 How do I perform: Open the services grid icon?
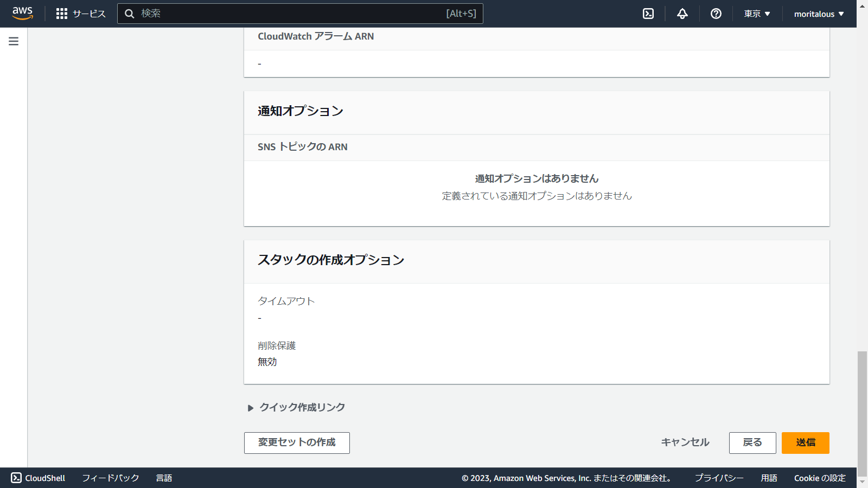pyautogui.click(x=61, y=13)
